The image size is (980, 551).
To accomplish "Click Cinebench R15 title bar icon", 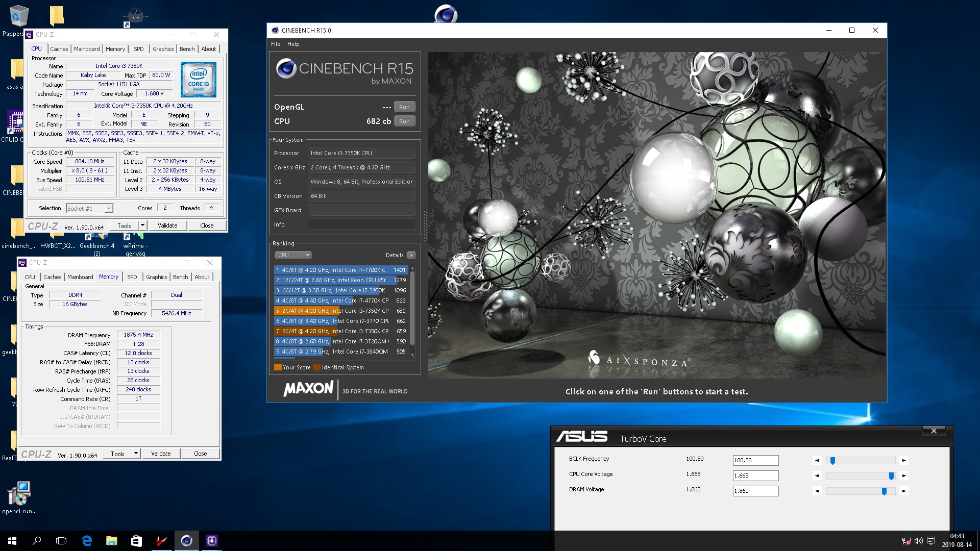I will coord(275,30).
